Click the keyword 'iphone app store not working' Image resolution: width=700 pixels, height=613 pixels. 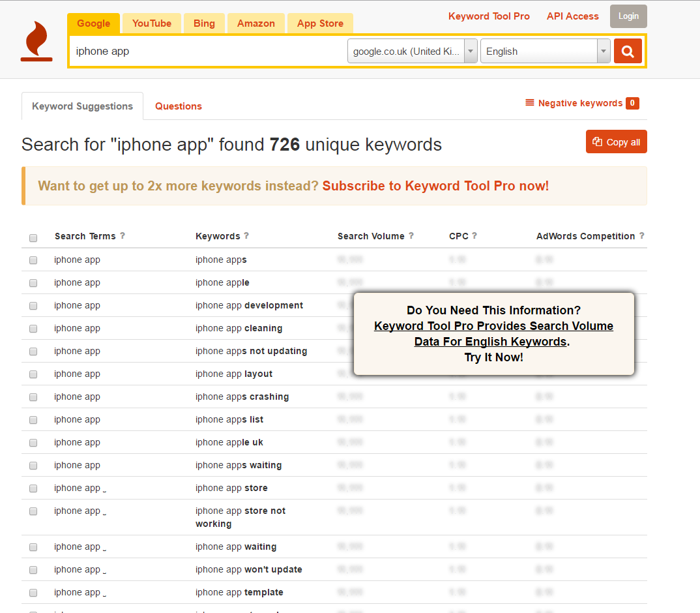pyautogui.click(x=241, y=517)
